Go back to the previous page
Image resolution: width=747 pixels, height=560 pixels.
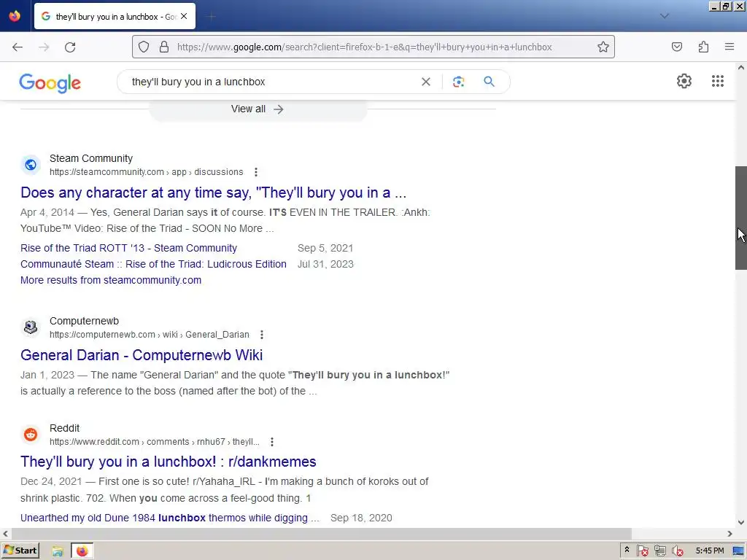tap(18, 47)
